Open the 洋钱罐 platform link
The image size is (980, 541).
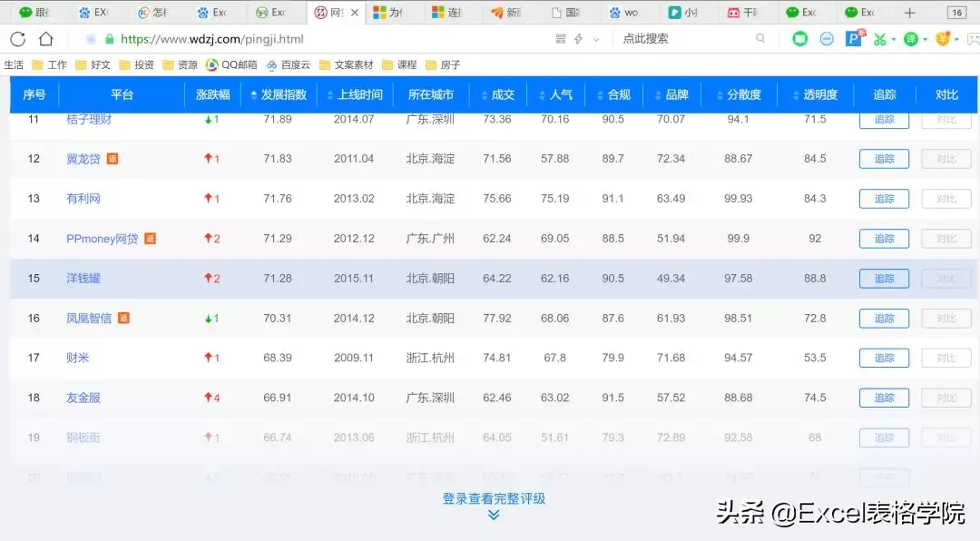83,279
